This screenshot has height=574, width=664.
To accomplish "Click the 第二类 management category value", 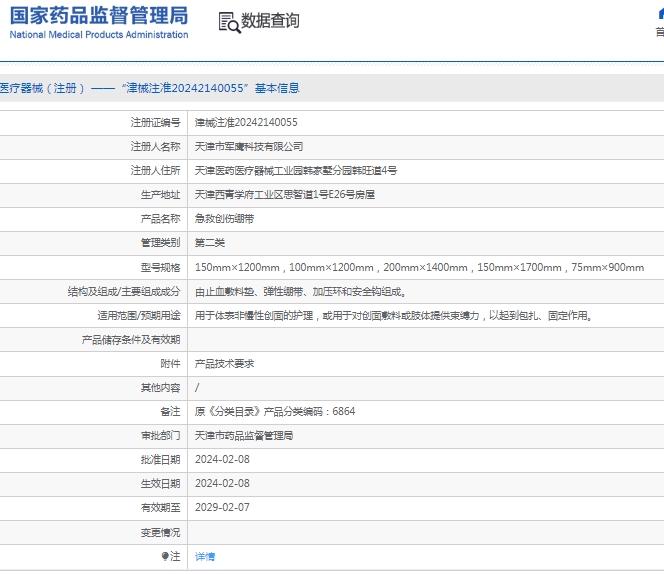I will [x=209, y=243].
